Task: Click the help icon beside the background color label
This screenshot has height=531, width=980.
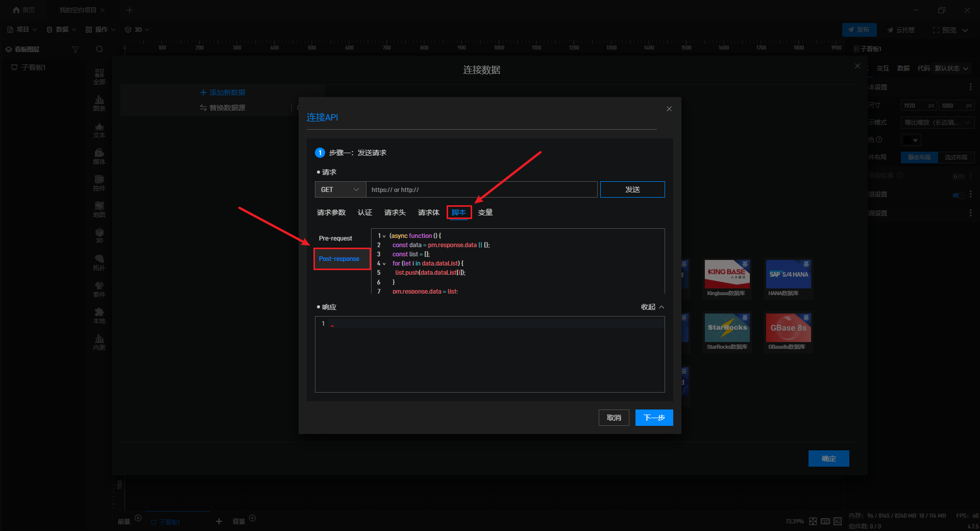Action: [879, 139]
